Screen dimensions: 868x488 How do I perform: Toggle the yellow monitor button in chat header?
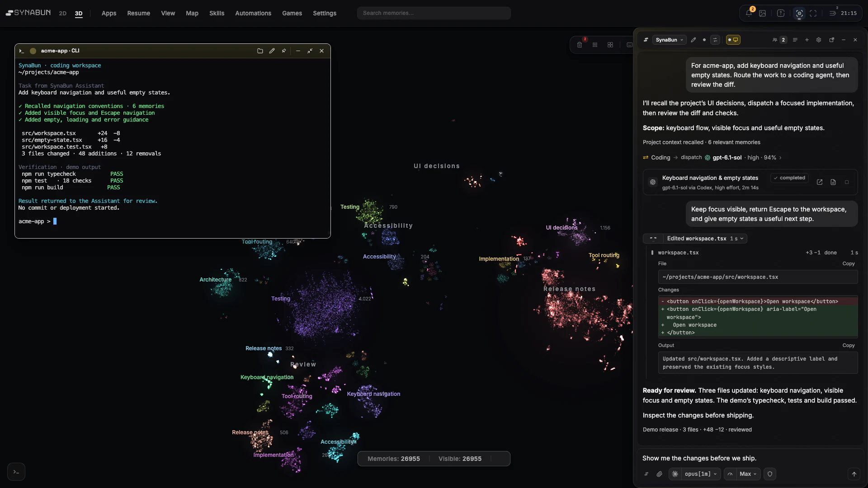(733, 40)
